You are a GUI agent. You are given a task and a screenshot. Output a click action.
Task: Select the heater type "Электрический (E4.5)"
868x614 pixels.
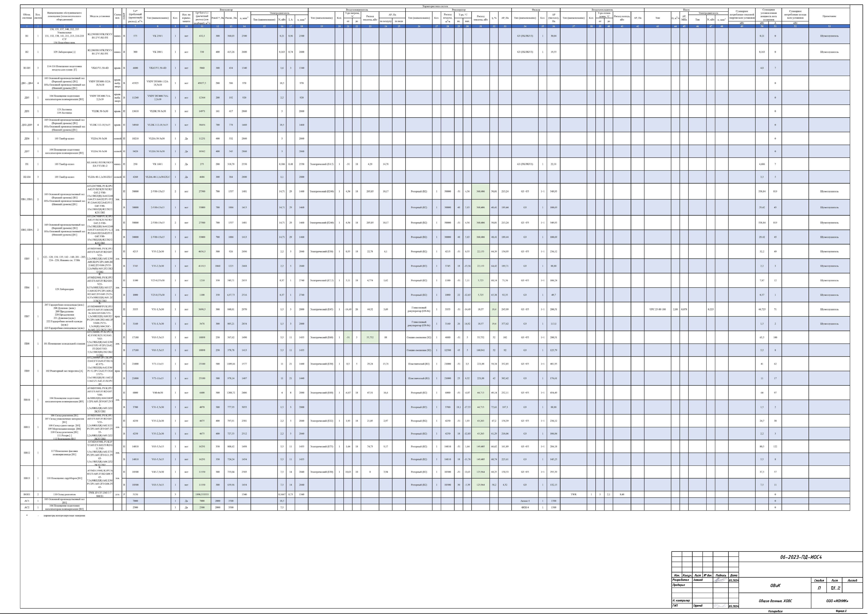tap(321, 164)
